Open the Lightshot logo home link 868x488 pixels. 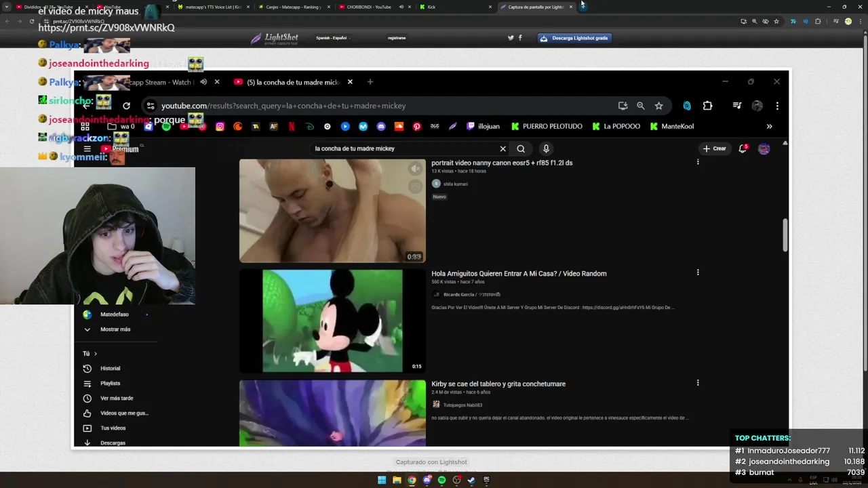coord(275,39)
